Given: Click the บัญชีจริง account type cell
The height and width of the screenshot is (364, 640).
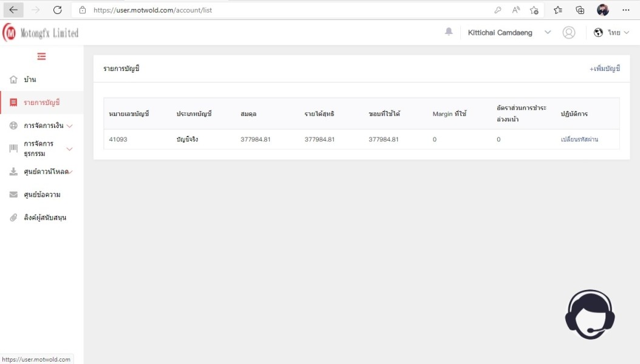Looking at the screenshot, I should [187, 140].
